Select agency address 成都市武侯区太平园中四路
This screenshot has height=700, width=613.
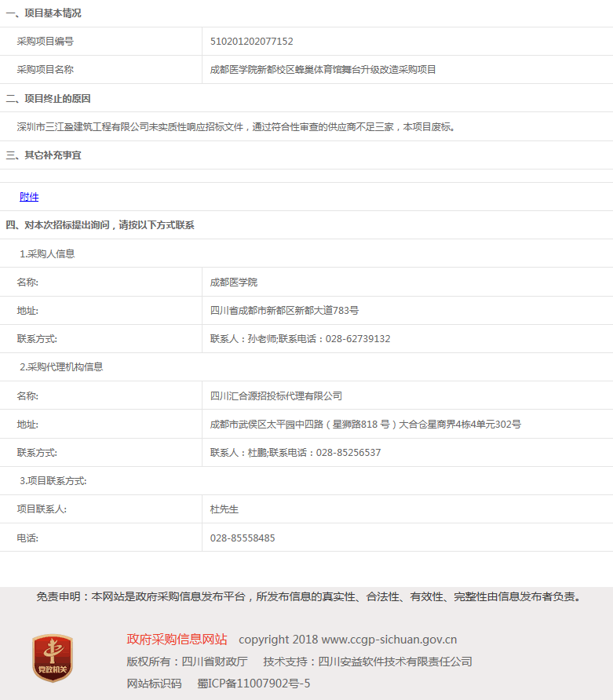366,424
